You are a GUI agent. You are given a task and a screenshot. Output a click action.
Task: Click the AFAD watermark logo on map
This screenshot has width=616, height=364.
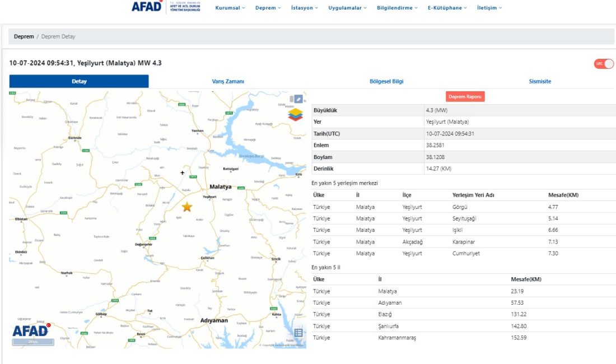[31, 330]
